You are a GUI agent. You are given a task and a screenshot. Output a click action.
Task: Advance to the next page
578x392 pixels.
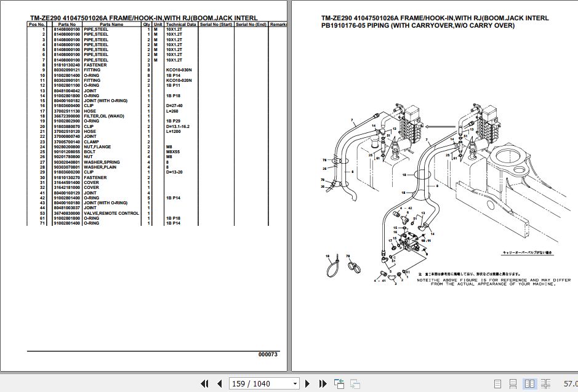[307, 383]
